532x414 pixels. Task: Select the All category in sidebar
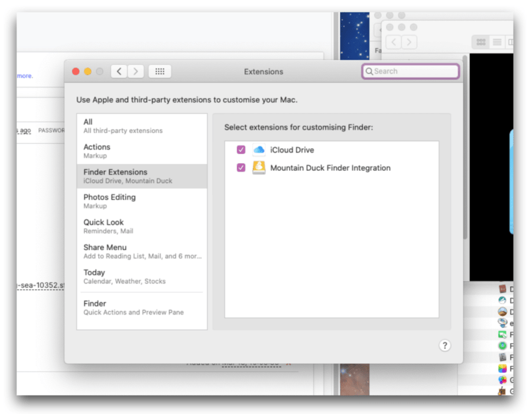click(142, 126)
